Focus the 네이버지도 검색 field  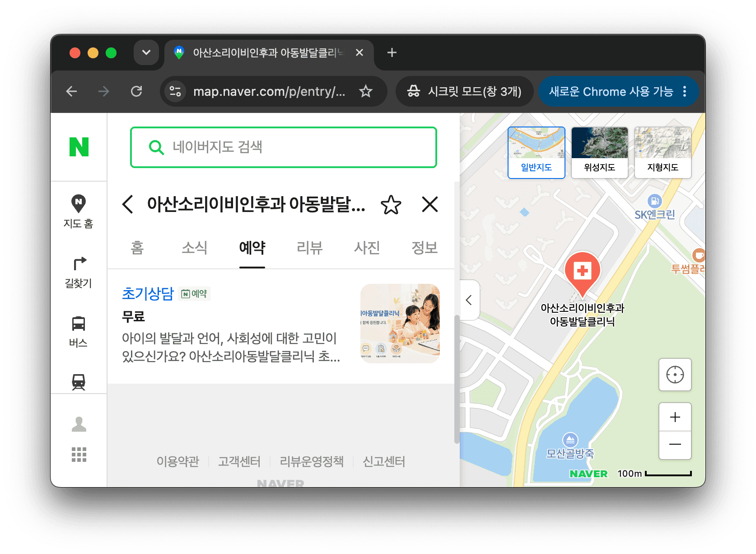point(284,147)
